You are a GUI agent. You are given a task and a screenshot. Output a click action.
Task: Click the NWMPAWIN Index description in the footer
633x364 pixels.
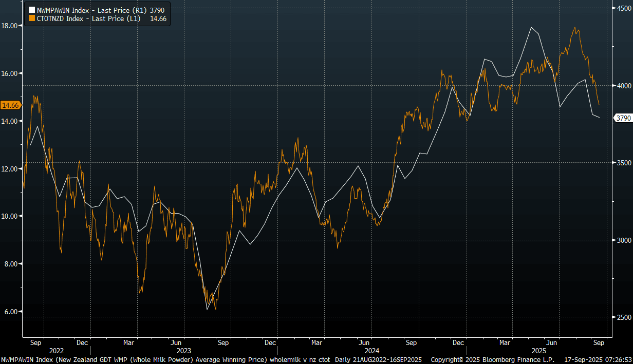click(134, 360)
